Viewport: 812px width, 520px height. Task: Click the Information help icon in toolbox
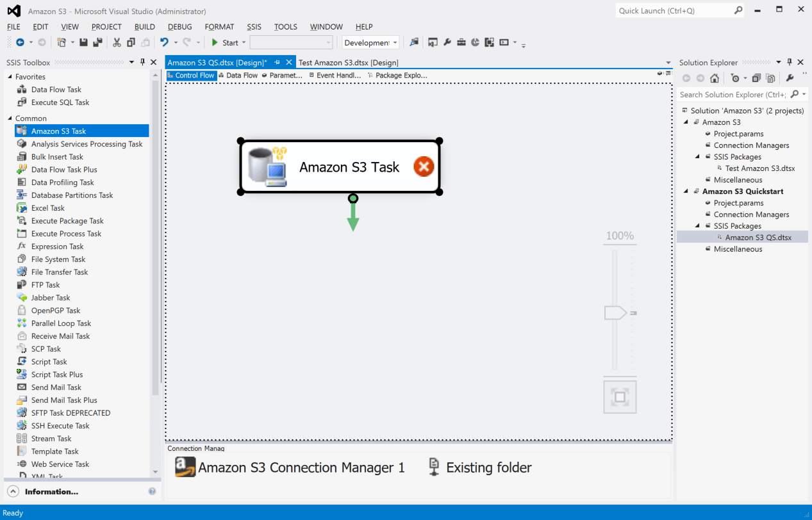152,491
